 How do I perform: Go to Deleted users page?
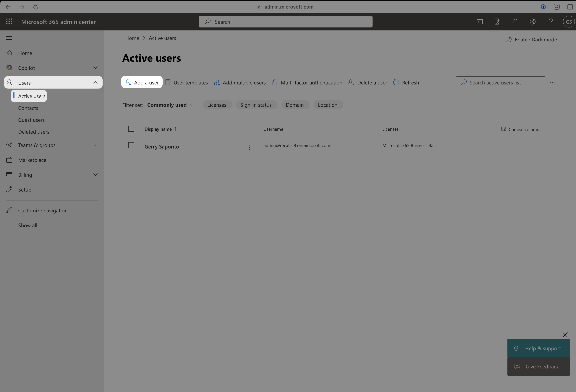[x=34, y=132]
